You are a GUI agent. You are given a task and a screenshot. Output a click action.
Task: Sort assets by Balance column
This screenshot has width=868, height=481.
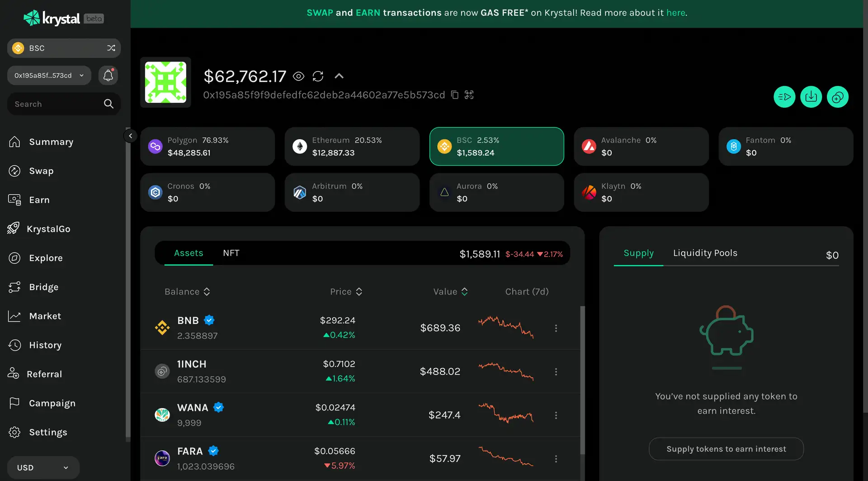187,292
